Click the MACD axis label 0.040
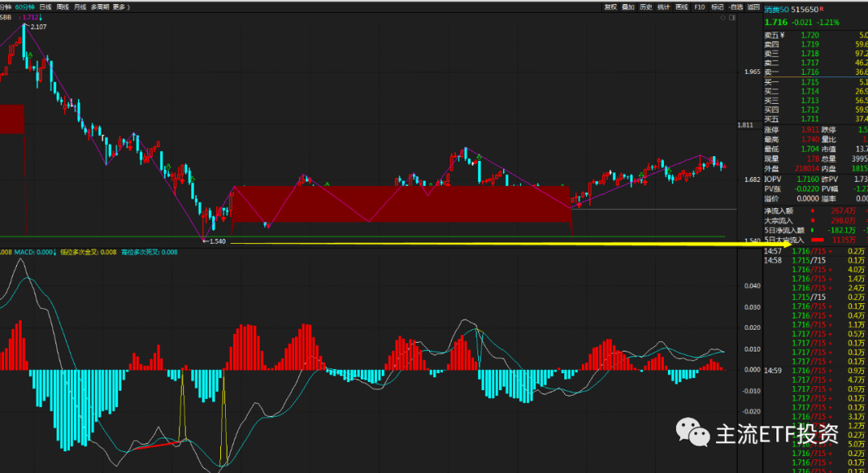Screen dimensions: 868x473 click(752, 286)
